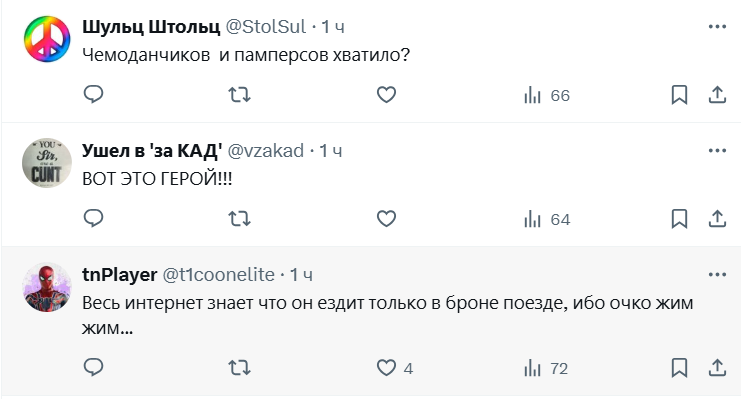Share the @vzakad tweet
741x399 pixels.
(717, 219)
